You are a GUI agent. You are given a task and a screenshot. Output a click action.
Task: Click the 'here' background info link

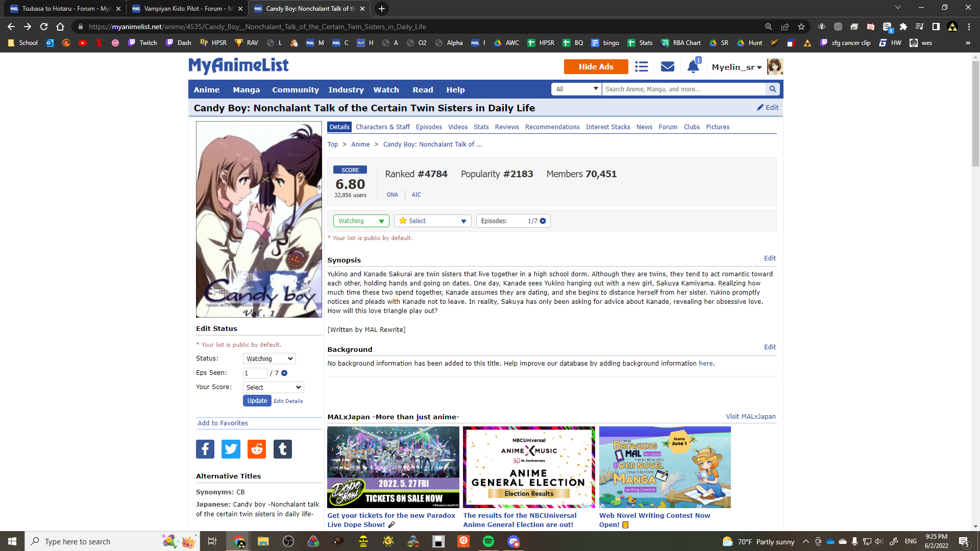pos(706,364)
